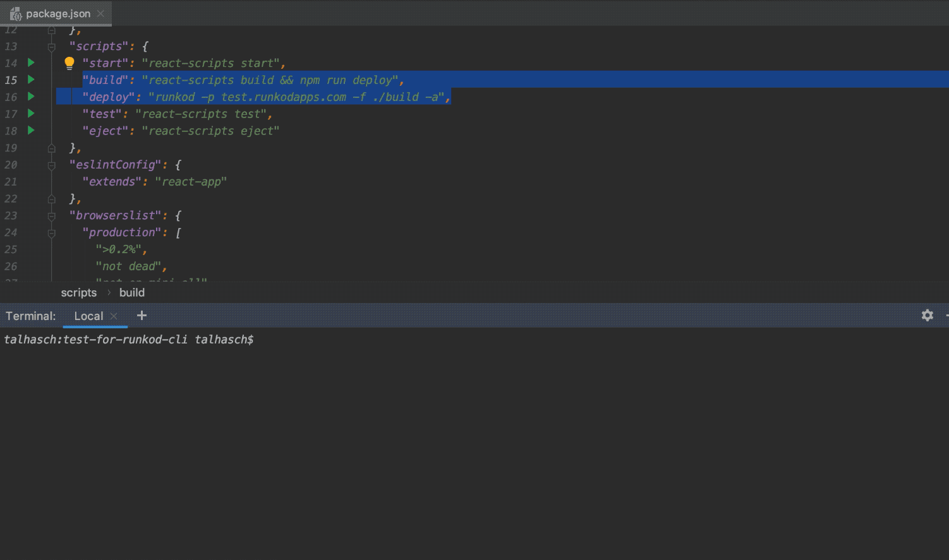Run the test script gutter arrow

(31, 114)
